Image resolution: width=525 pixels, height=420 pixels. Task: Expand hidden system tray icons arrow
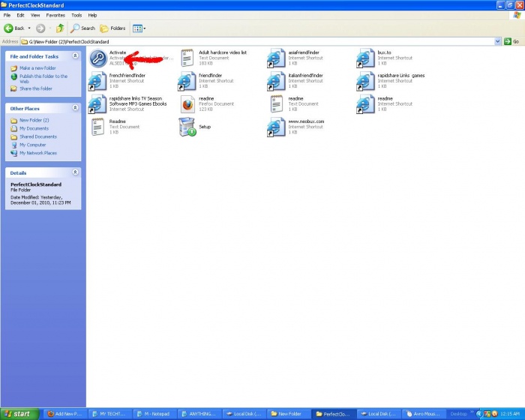click(x=479, y=414)
